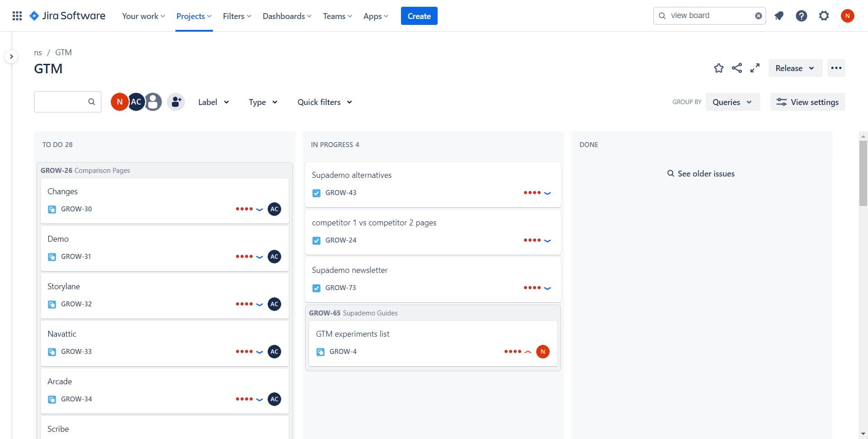Collapse the GTM experiments list card chevron
The image size is (868, 439).
528,351
